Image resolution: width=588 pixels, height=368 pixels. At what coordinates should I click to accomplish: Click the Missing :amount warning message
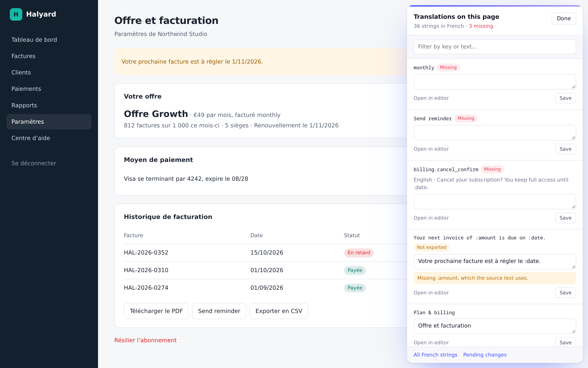[495, 278]
